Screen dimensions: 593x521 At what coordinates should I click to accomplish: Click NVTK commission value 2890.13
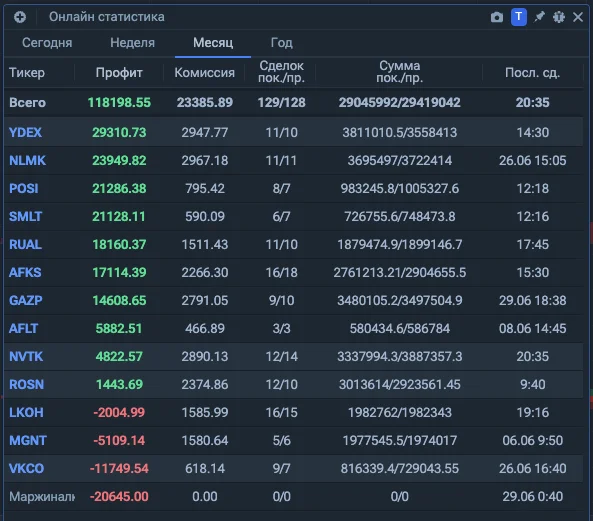205,357
